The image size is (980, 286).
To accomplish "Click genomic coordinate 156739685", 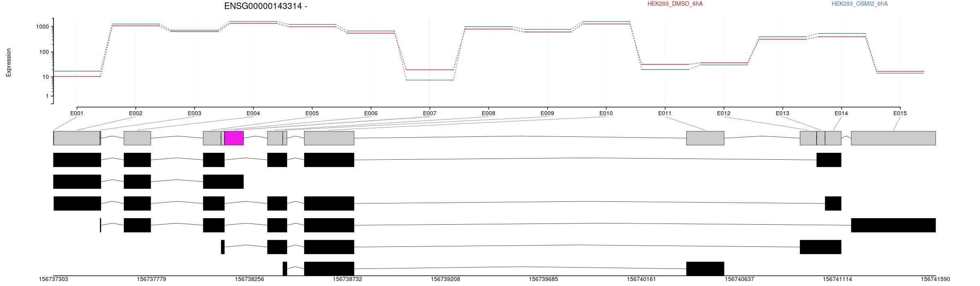I will coord(543,279).
